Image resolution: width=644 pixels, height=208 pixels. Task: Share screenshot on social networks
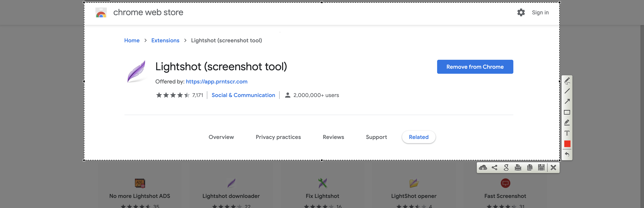(494, 168)
